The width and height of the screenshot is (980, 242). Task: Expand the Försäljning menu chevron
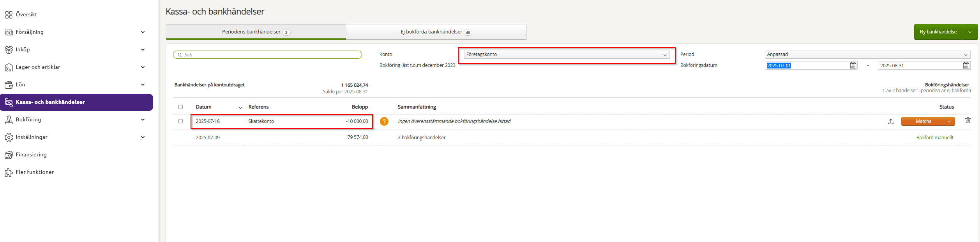click(x=143, y=32)
